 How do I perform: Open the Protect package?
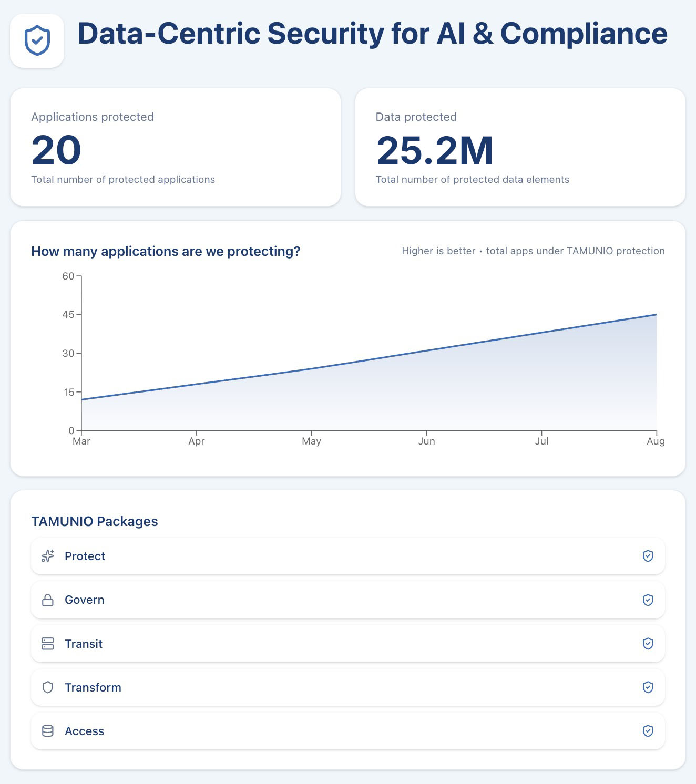85,556
